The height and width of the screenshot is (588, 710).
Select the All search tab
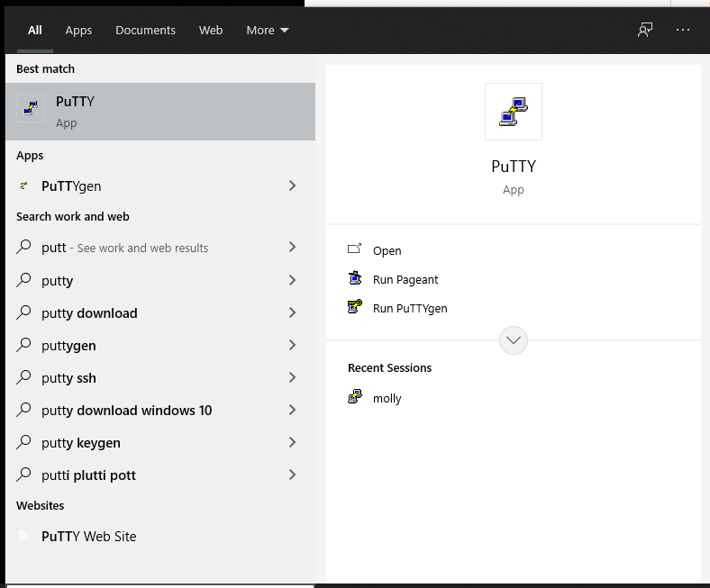click(35, 30)
